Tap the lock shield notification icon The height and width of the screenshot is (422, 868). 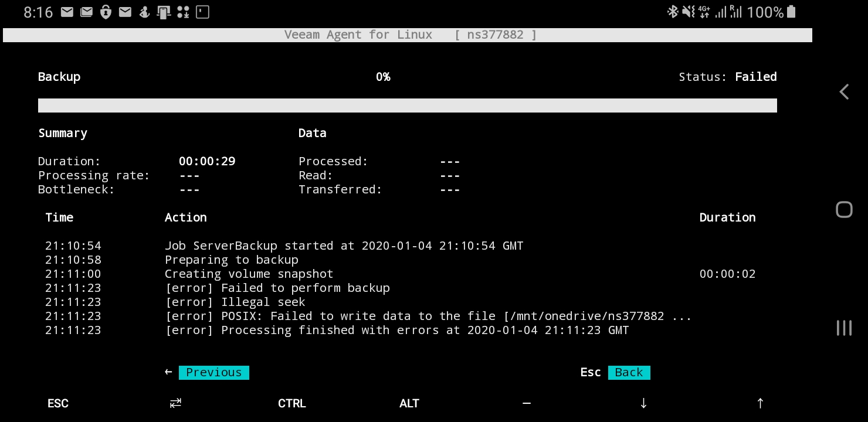click(x=106, y=12)
